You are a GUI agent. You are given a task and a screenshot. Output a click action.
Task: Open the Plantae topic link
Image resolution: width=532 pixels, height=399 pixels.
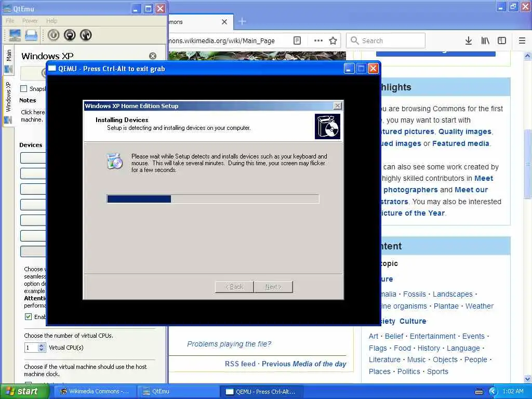[x=446, y=306]
